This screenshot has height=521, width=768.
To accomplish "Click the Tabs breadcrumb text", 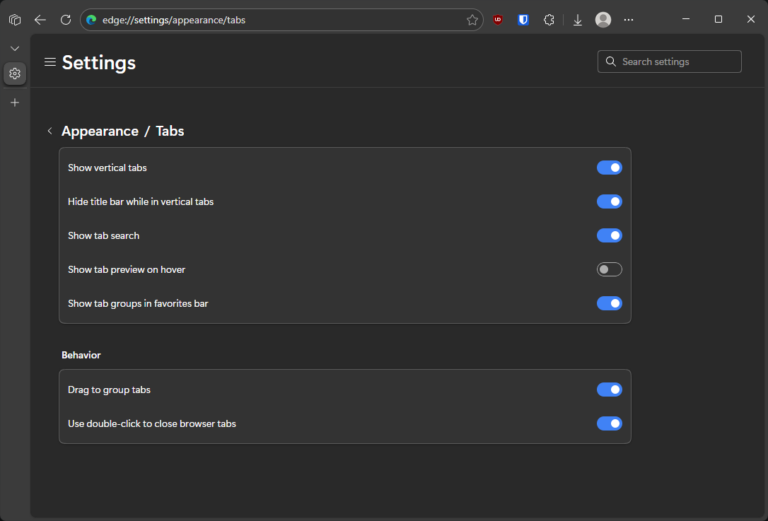I will click(170, 131).
